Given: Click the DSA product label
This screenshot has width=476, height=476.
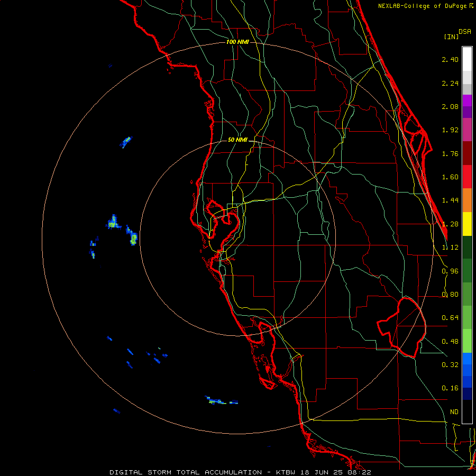Looking at the screenshot, I should click(x=465, y=32).
